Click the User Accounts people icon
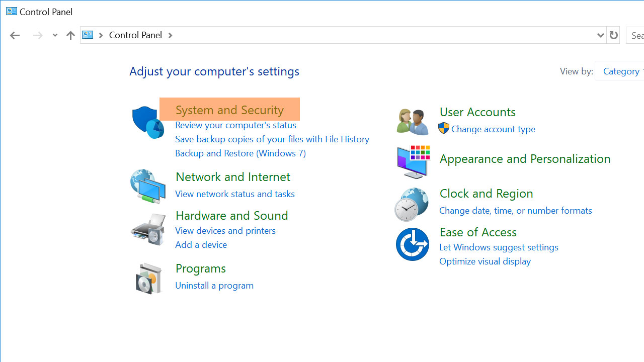Image resolution: width=644 pixels, height=362 pixels. pos(412,122)
